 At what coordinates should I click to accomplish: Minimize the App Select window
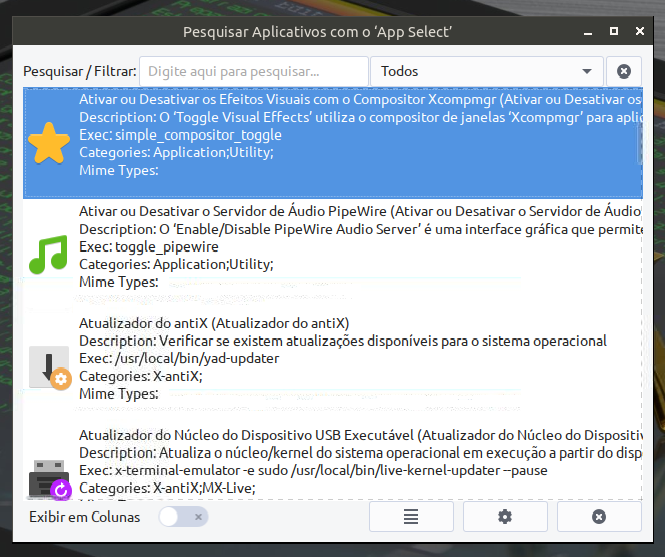(x=588, y=32)
